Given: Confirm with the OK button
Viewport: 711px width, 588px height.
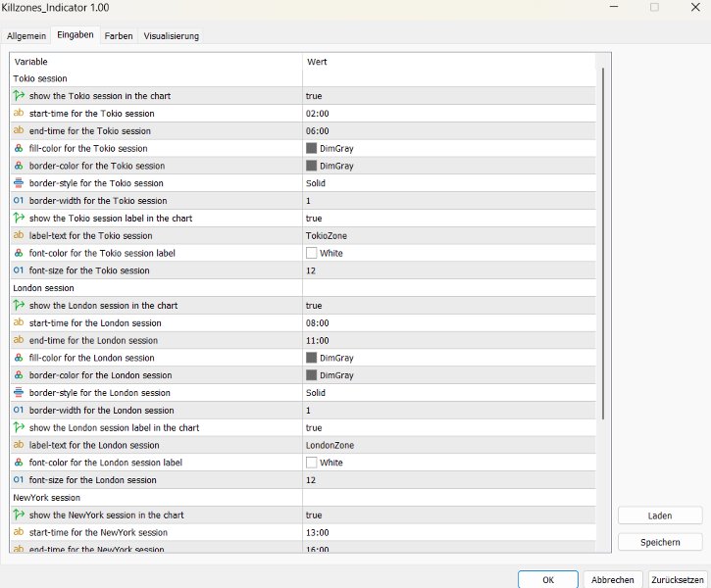Looking at the screenshot, I should click(x=548, y=580).
